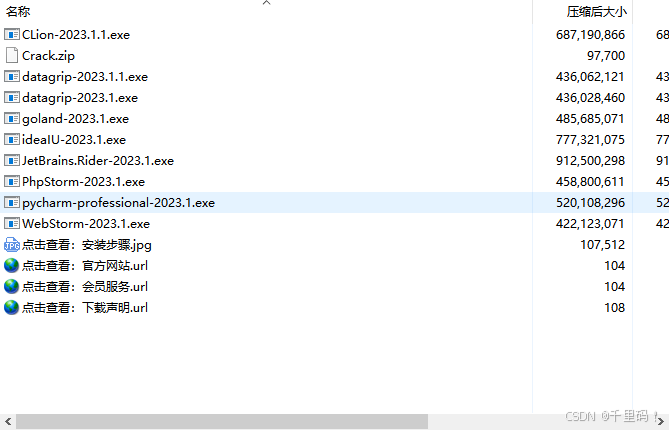Select file name goland-2023.1.exe
Viewport: 669px width, 430px height.
click(x=76, y=119)
